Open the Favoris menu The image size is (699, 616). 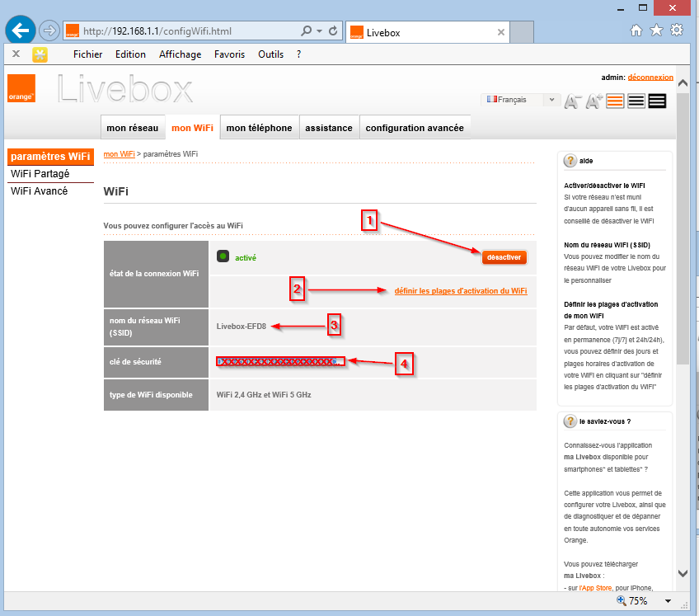(x=230, y=54)
